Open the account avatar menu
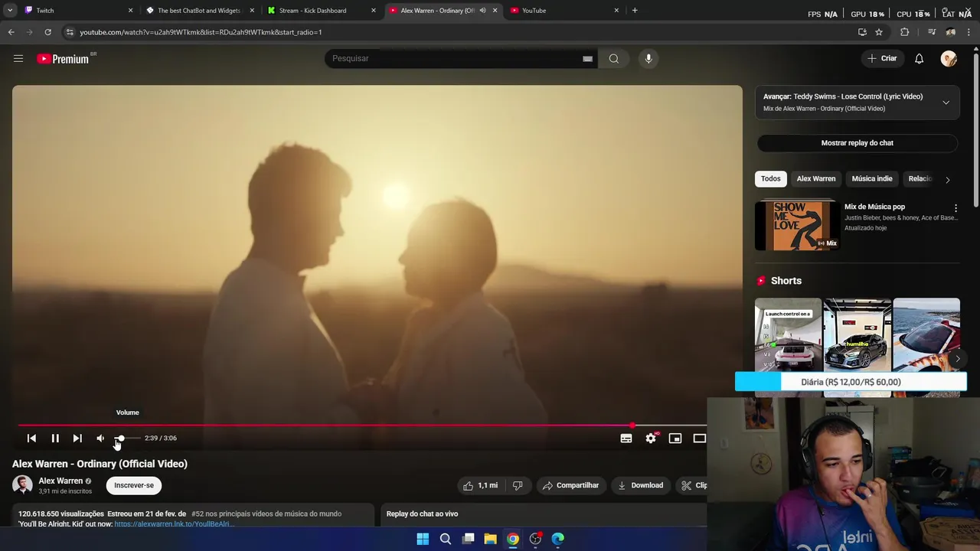The image size is (980, 551). pos(949,58)
